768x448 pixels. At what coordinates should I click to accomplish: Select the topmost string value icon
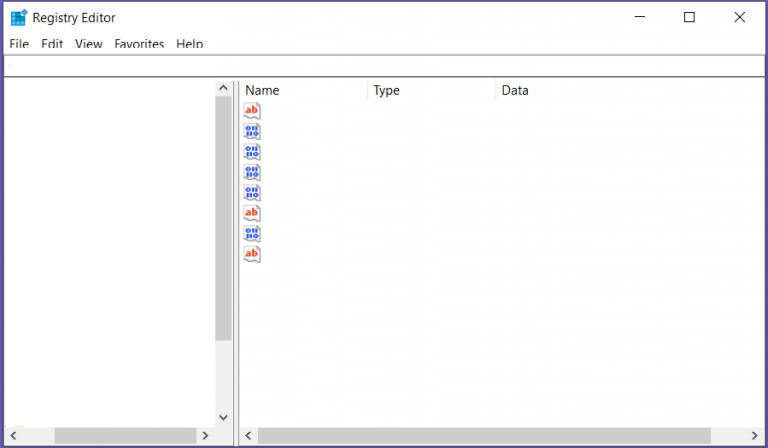point(252,111)
